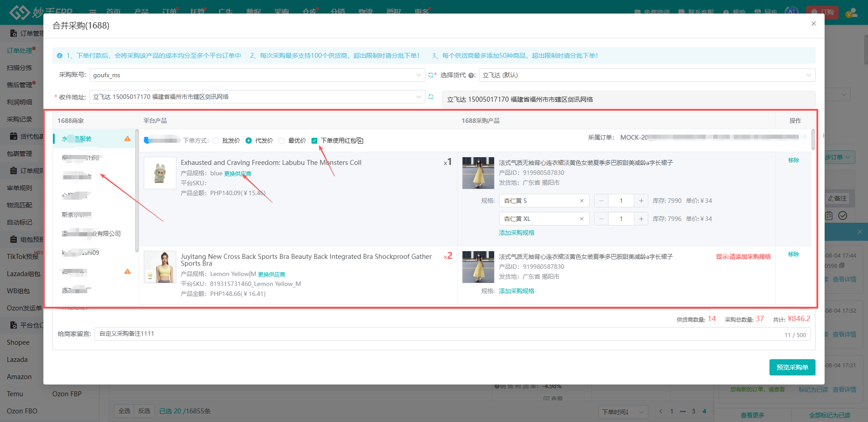
Task: Click the product list vertical scrollbar
Action: click(813, 140)
